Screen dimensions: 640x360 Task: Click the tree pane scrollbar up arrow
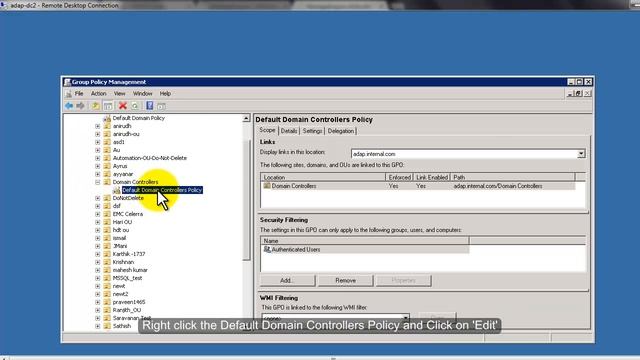click(246, 119)
